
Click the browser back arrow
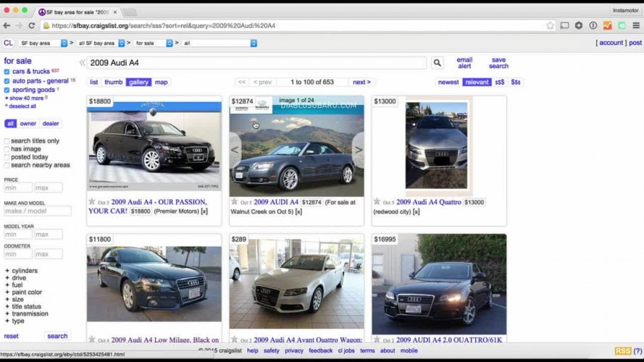tap(7, 25)
